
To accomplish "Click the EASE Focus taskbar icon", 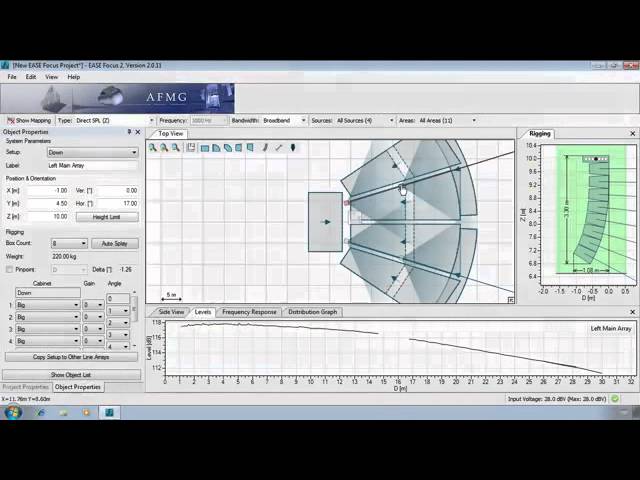I will pyautogui.click(x=109, y=413).
